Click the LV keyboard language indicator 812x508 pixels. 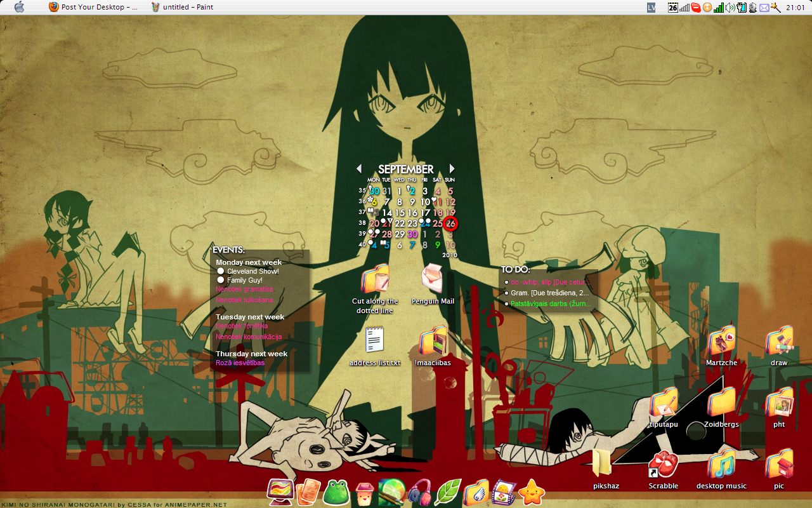pos(652,7)
